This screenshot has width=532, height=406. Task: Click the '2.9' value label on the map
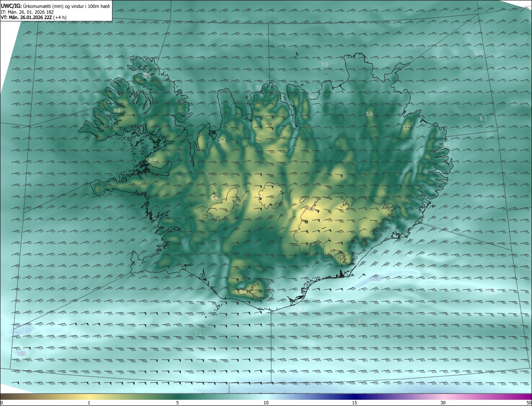click(152, 160)
